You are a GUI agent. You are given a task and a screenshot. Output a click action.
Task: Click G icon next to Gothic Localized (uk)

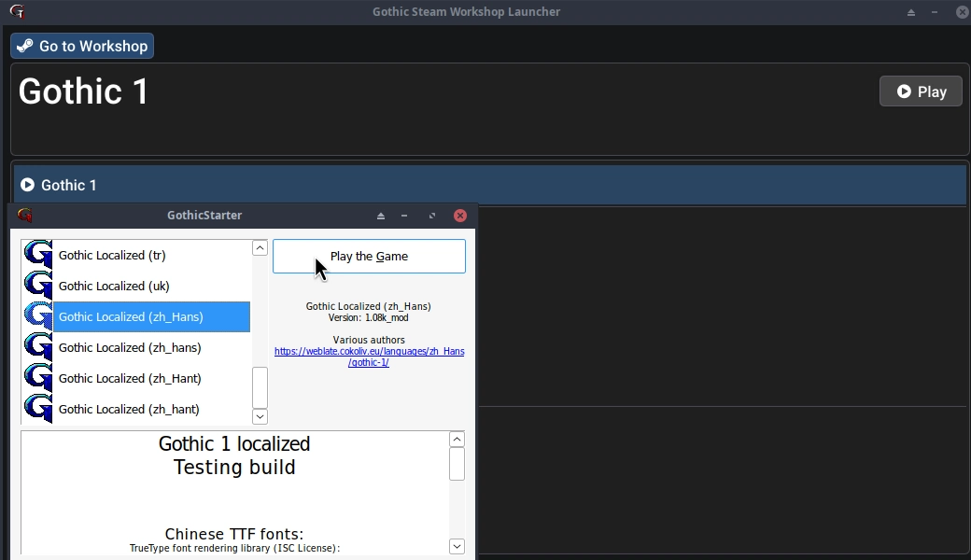(x=37, y=286)
